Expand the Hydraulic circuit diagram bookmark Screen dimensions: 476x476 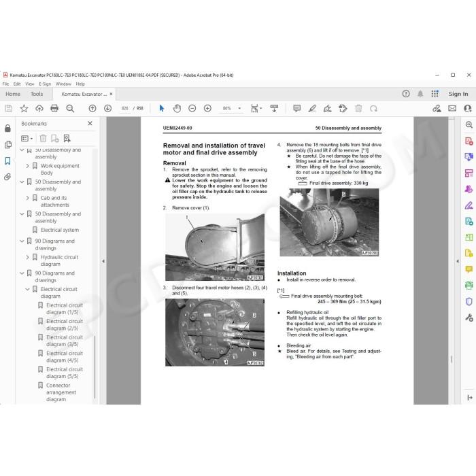[28, 257]
